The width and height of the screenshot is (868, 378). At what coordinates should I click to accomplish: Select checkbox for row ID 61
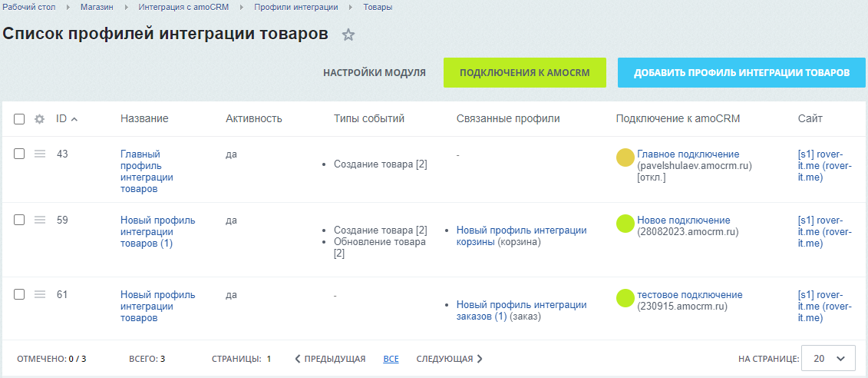(x=19, y=294)
